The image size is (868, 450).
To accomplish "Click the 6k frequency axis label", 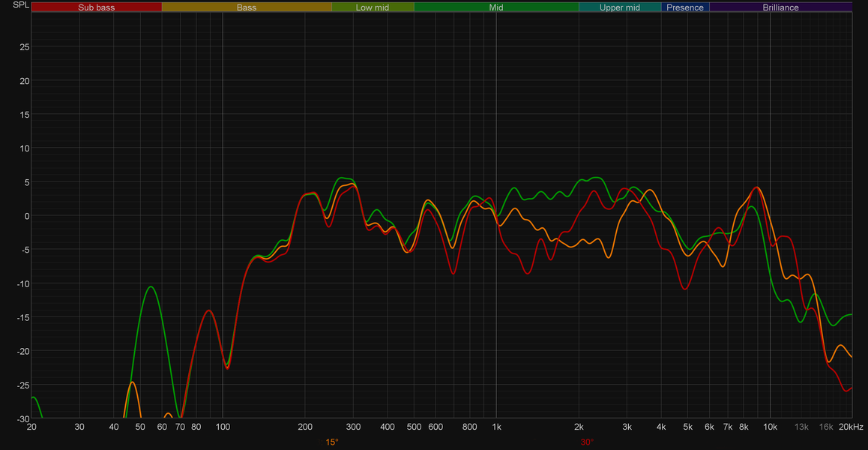I will click(x=710, y=427).
